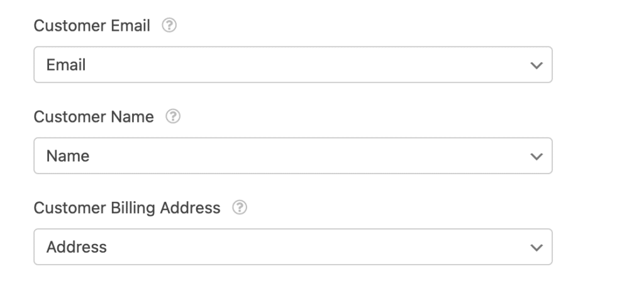Click the selected "Address" value text
This screenshot has width=644, height=286.
77,247
